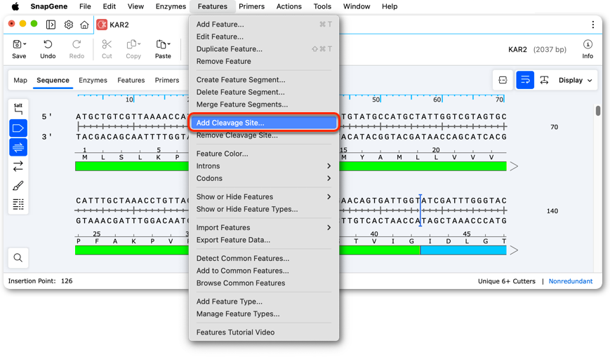Choose Export Feature Data entry
This screenshot has width=610, height=364.
tap(264, 240)
